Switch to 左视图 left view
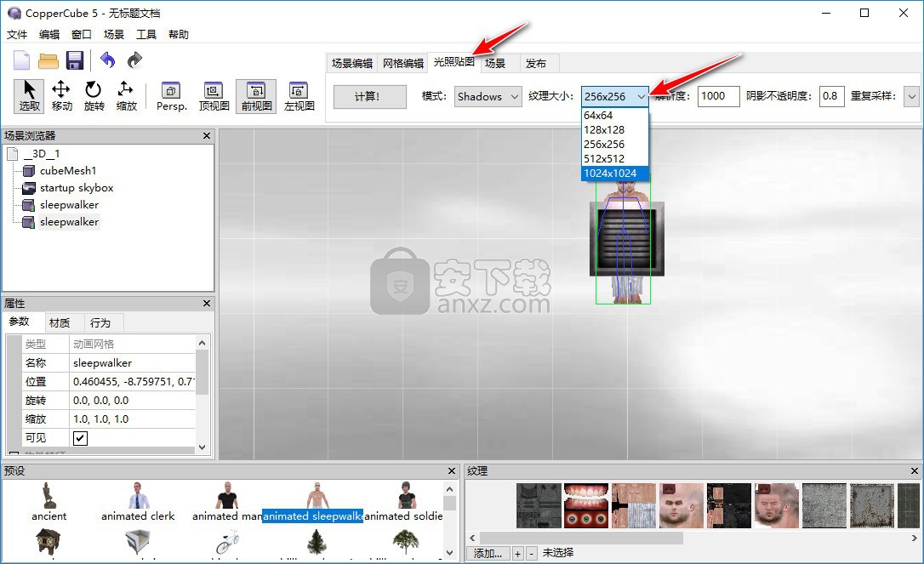The width and height of the screenshot is (924, 564). click(299, 96)
